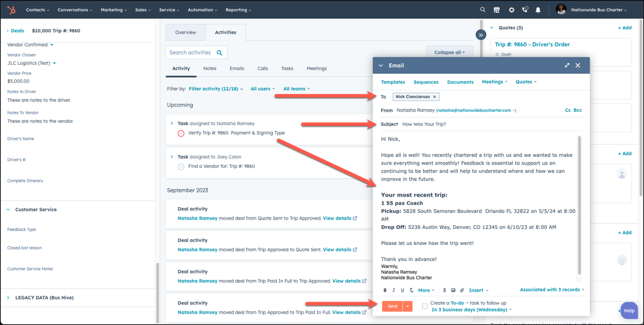This screenshot has width=644, height=325.
Task: Open the settings gear icon
Action: click(x=512, y=10)
